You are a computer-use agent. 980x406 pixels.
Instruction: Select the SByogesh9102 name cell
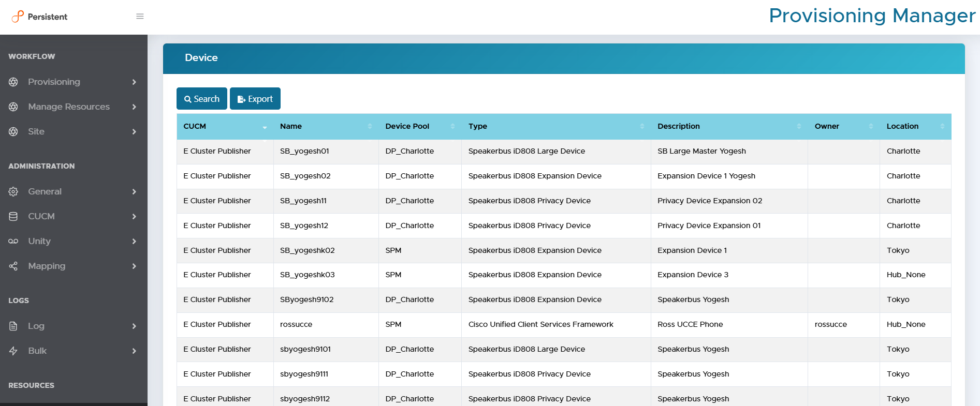326,299
